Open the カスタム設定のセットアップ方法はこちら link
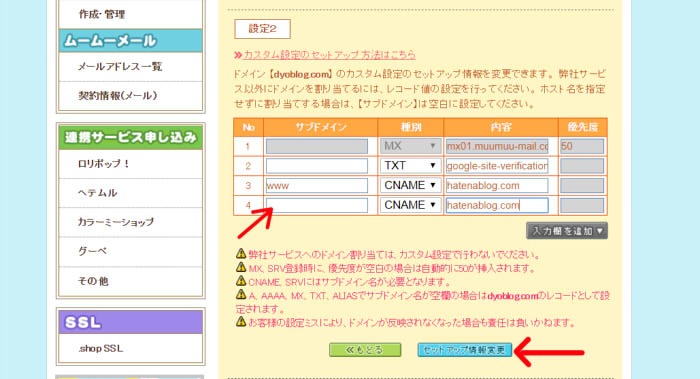 [x=329, y=54]
